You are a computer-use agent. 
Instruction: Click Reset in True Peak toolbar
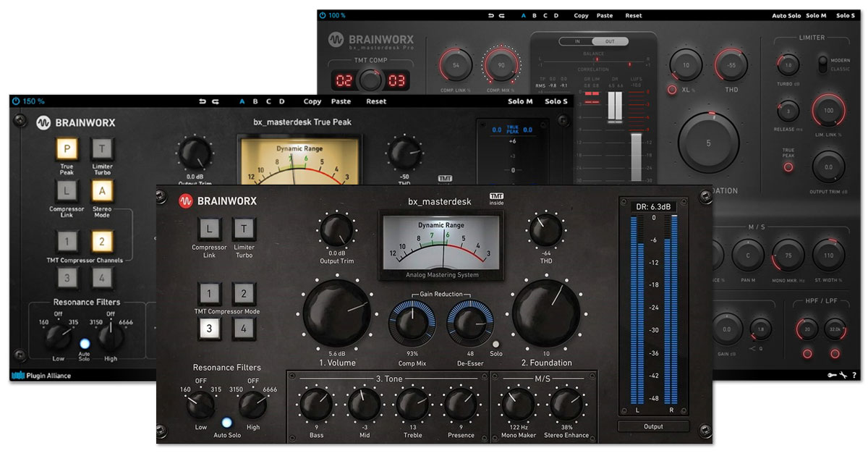tap(376, 101)
